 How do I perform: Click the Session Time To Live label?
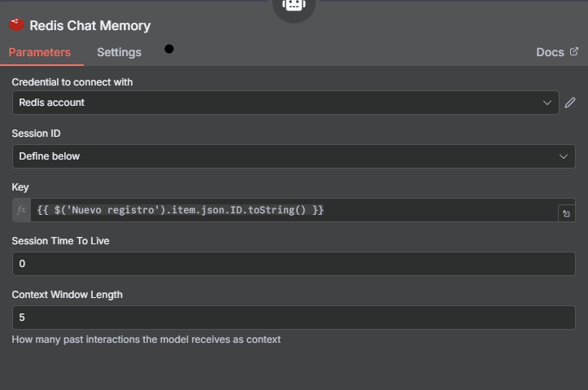60,241
